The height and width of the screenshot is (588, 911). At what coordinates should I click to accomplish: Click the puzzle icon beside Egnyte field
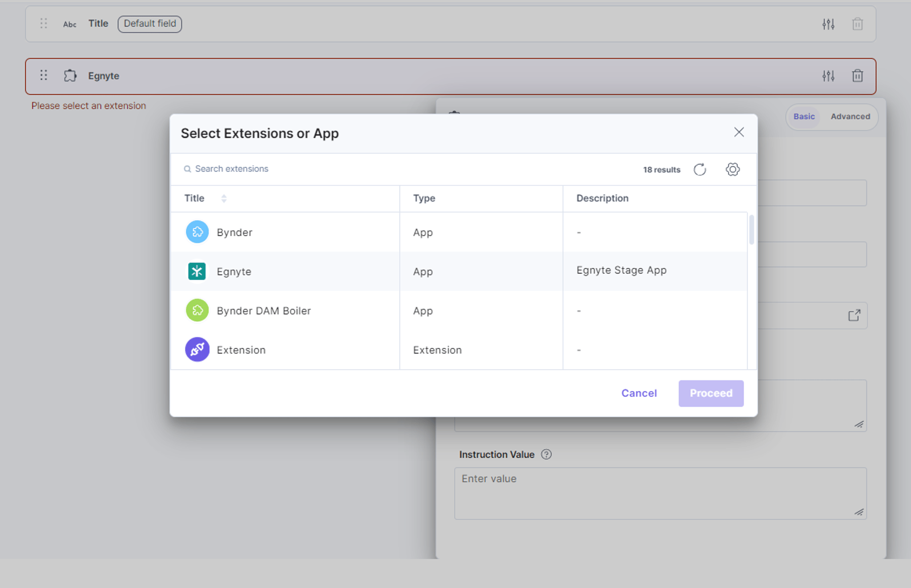click(x=70, y=76)
